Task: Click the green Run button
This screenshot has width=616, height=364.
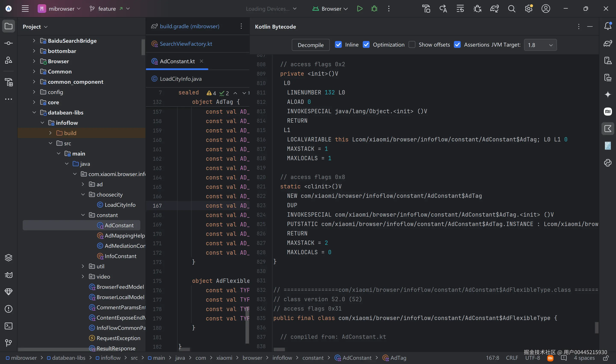Action: click(360, 9)
